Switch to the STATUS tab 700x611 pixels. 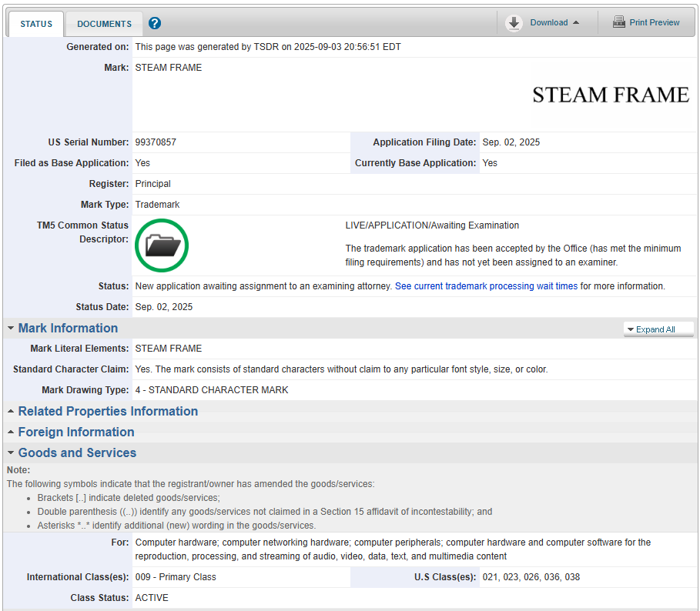tap(36, 24)
